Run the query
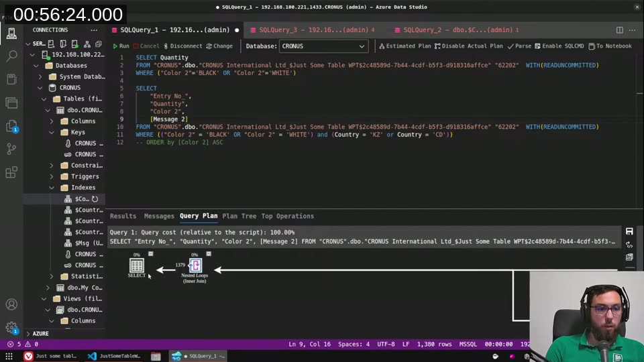The image size is (644, 362). pyautogui.click(x=121, y=46)
